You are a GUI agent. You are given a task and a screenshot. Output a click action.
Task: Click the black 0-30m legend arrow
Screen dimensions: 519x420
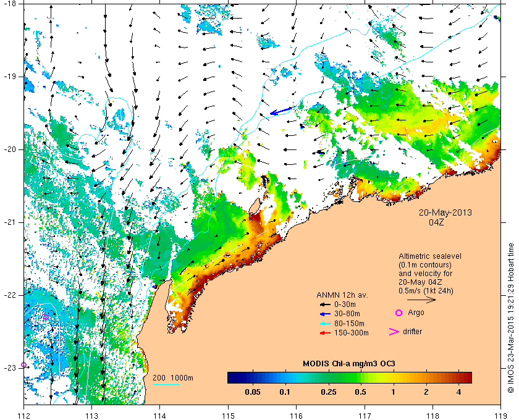click(325, 304)
